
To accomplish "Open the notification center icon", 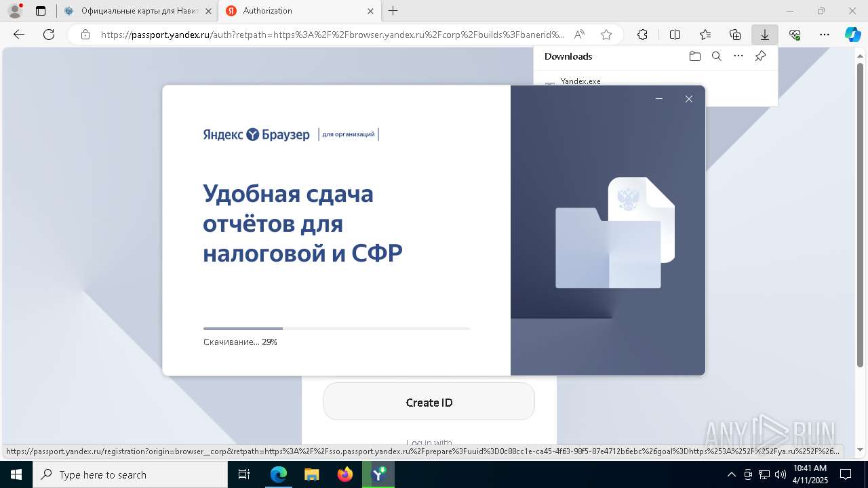I will coord(846,474).
